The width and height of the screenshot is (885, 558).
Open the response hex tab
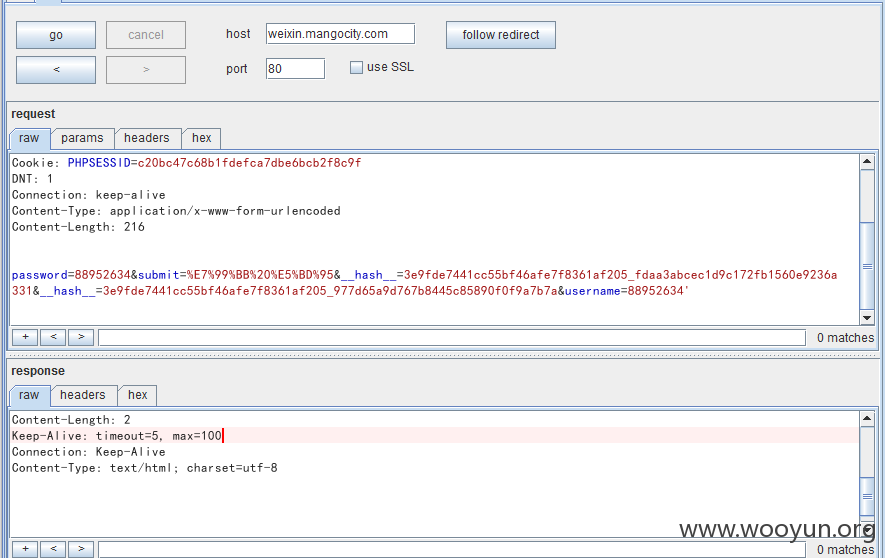click(138, 395)
